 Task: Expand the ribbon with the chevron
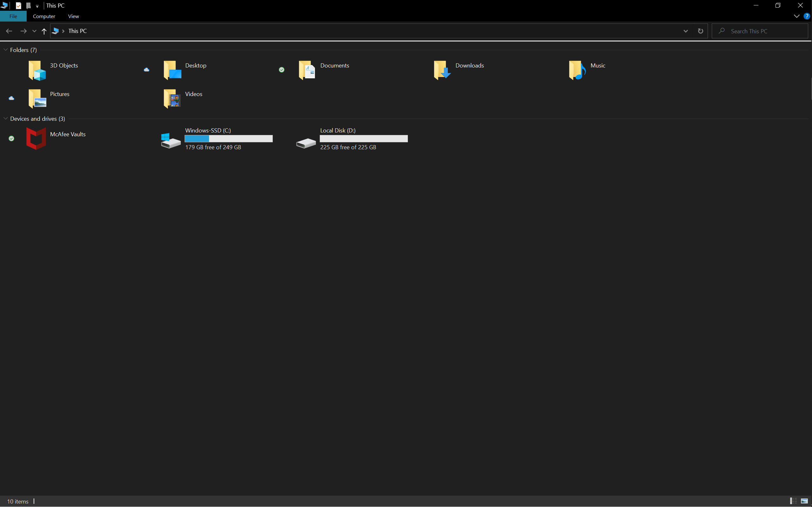796,16
